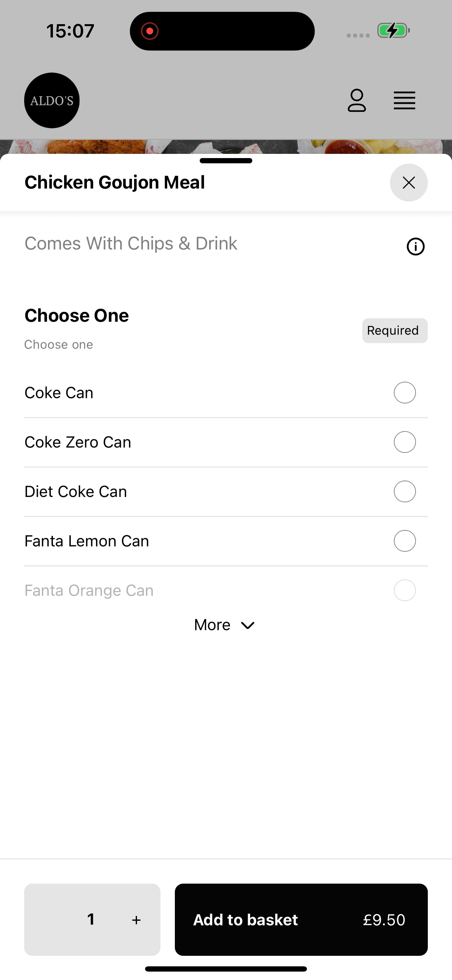Select the Fanta Orange Can option
This screenshot has height=980, width=452.
pyautogui.click(x=226, y=591)
